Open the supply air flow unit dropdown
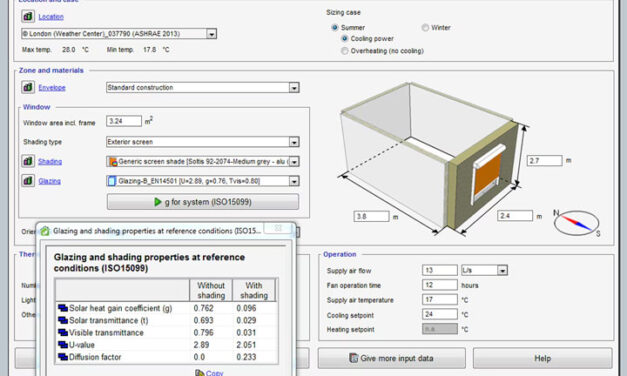Image resolution: width=627 pixels, height=376 pixels. point(502,270)
